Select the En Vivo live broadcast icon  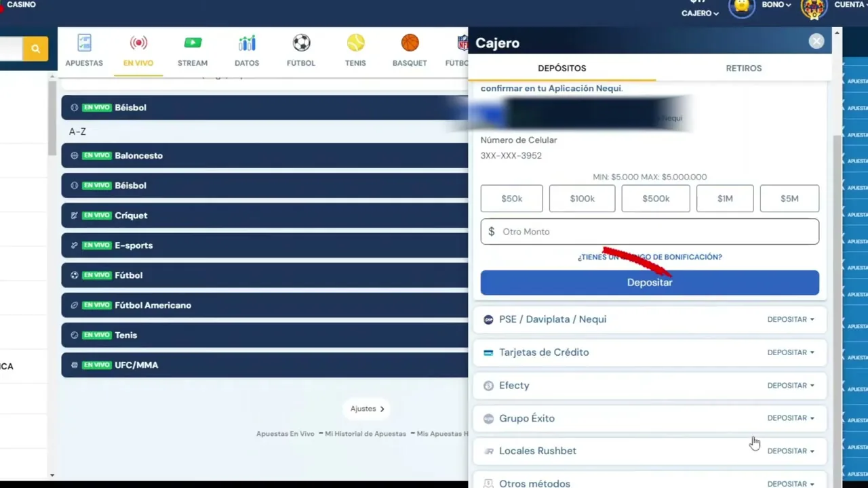(x=138, y=43)
